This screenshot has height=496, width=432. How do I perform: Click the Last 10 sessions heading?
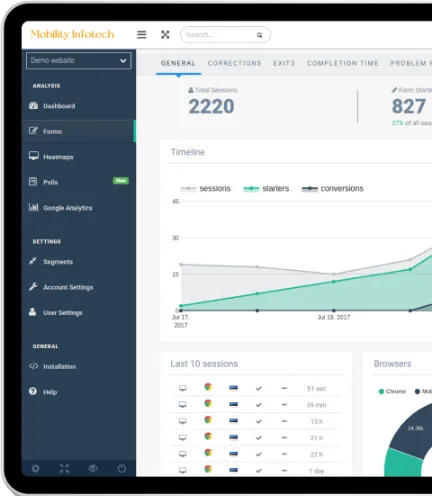click(x=204, y=364)
